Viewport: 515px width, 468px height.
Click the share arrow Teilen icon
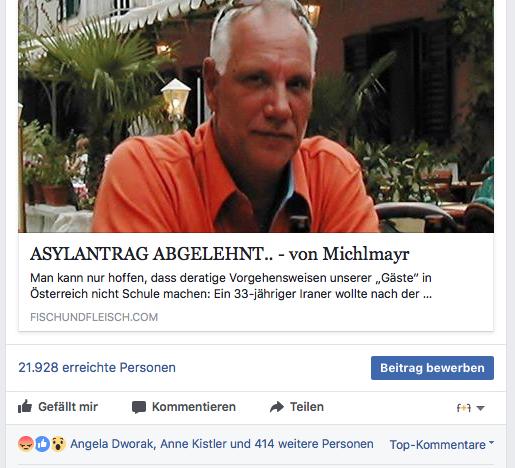coord(277,407)
